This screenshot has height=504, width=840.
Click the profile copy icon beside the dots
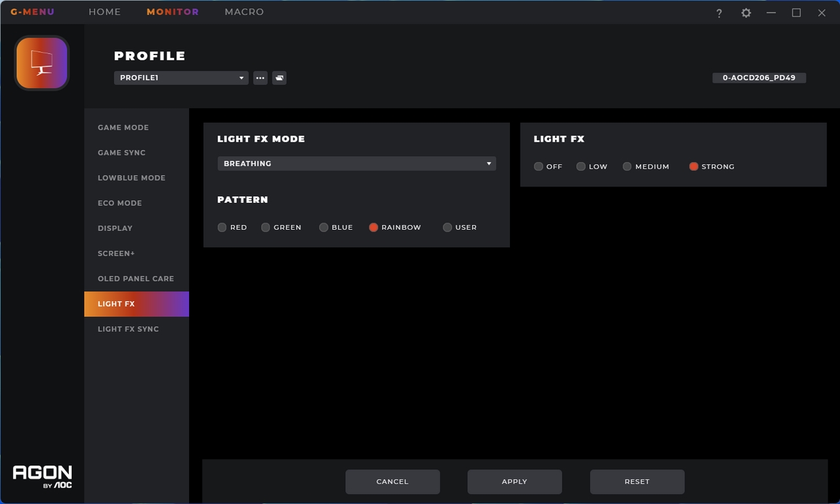pyautogui.click(x=280, y=78)
